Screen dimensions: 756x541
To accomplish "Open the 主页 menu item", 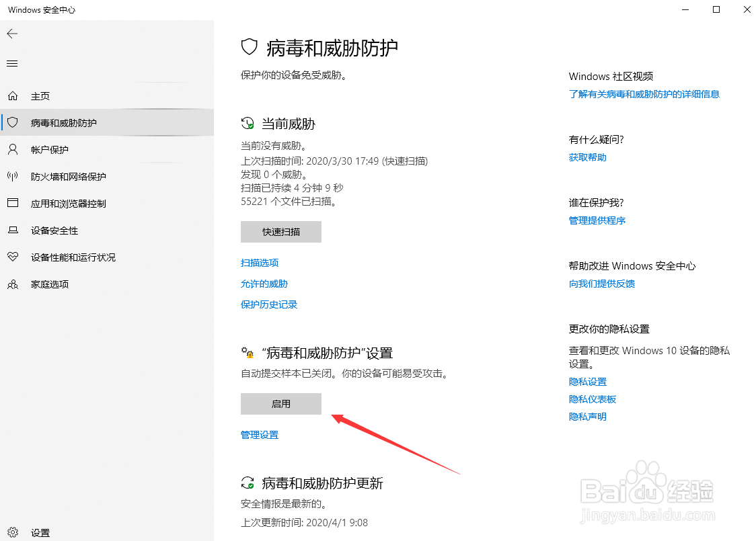I will 107,96.
